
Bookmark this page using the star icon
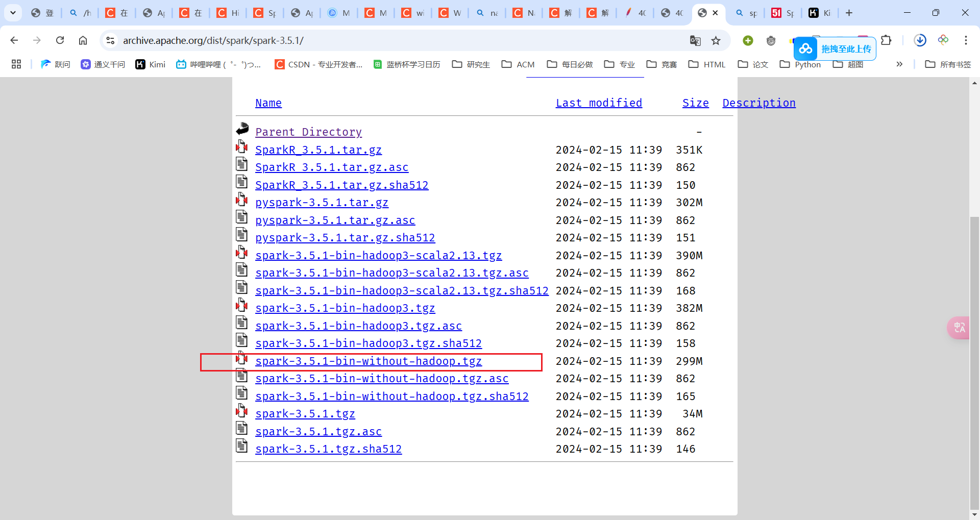[716, 40]
